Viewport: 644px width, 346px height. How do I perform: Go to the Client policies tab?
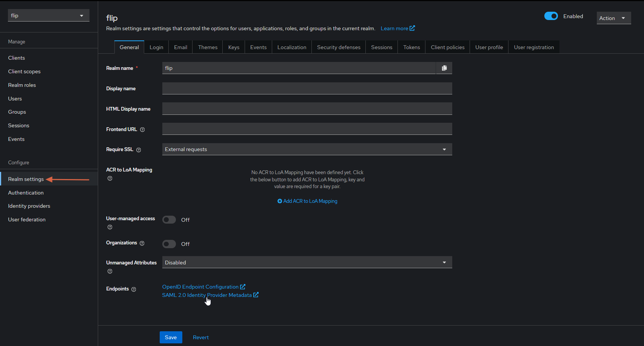tap(448, 47)
